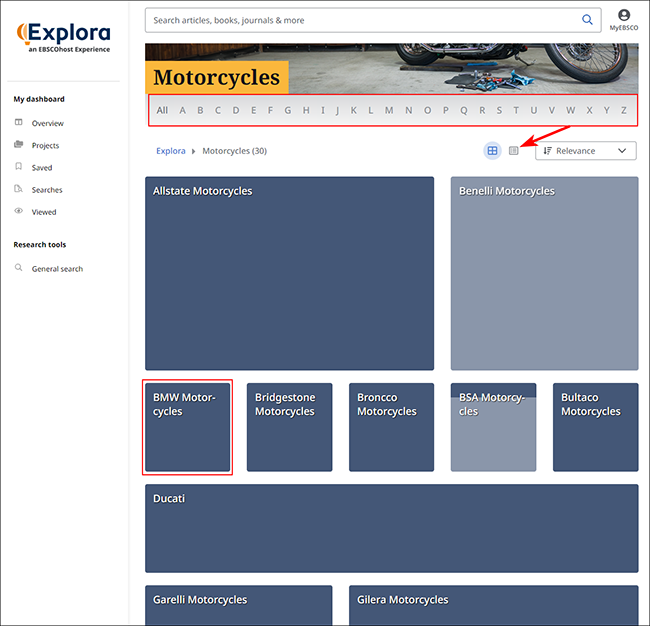This screenshot has height=626, width=650.
Task: Filter topics by letter T
Action: point(516,110)
